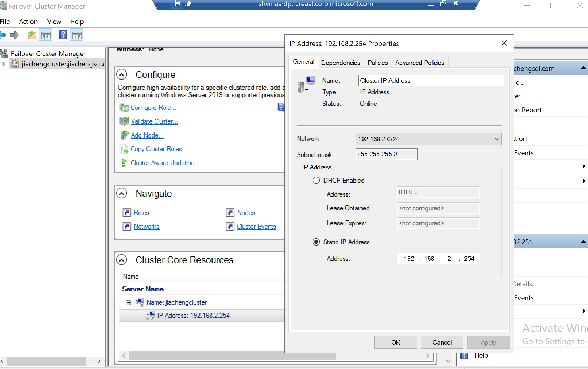This screenshot has height=369, width=588.
Task: Click the blue Help toolbar icon
Action: coord(63,35)
